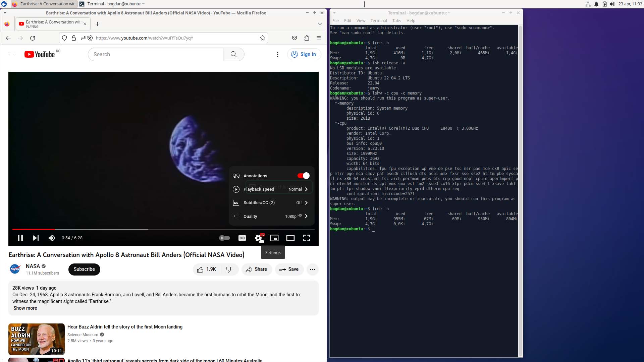The image size is (644, 362).
Task: Skip to next video
Action: [36, 238]
